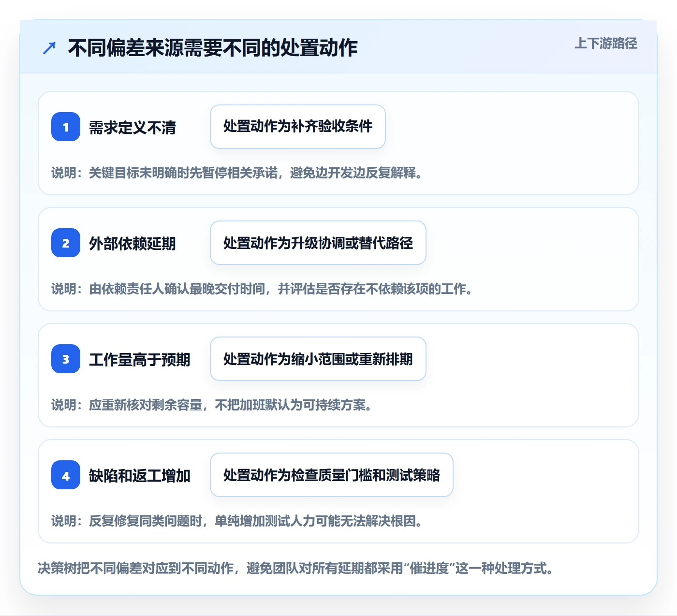
Task: Click the footer summary starting 决策树把不同偏差
Action: pyautogui.click(x=296, y=568)
